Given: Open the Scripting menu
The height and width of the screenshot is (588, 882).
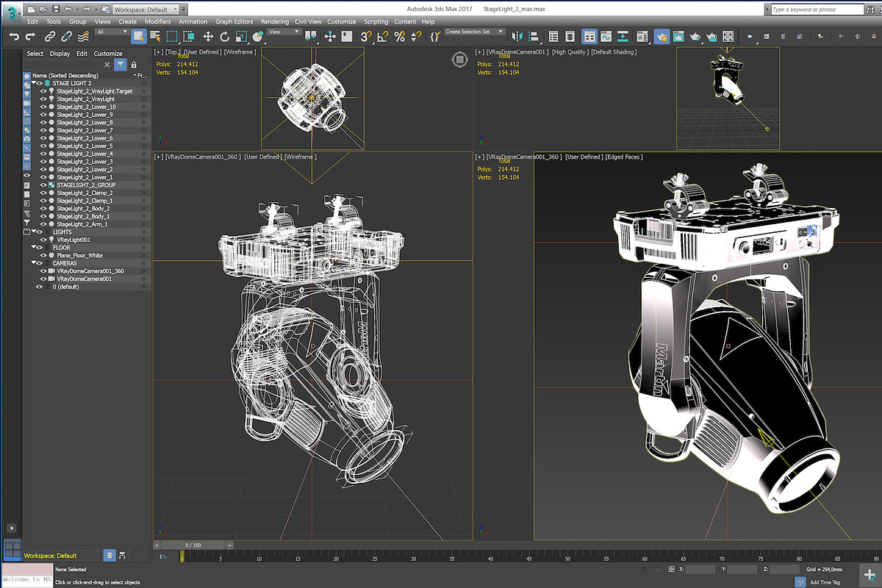Looking at the screenshot, I should pyautogui.click(x=376, y=22).
